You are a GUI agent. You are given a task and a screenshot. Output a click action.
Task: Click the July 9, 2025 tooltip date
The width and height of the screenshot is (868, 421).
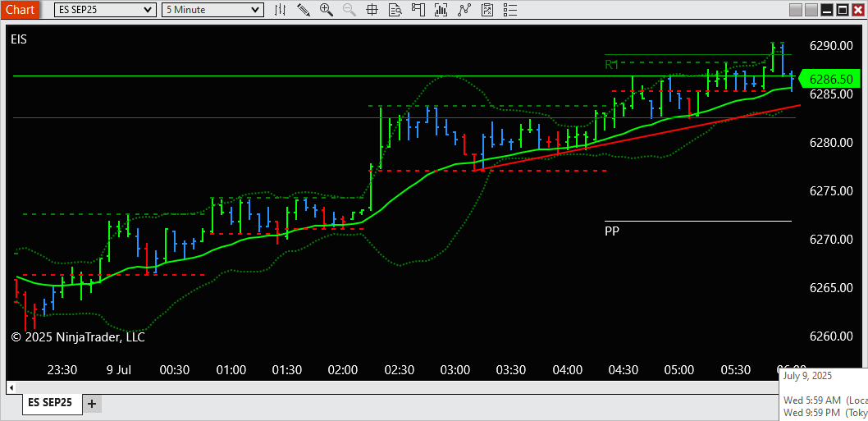[807, 376]
